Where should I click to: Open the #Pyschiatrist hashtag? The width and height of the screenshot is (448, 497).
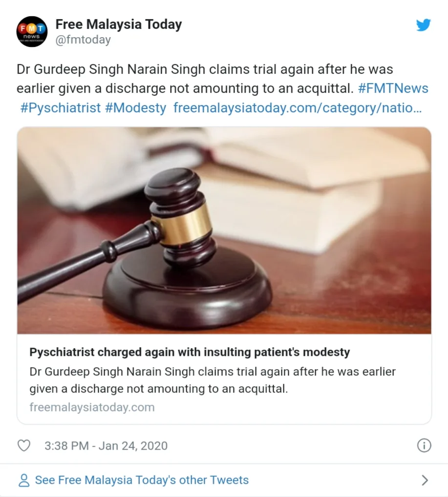60,108
